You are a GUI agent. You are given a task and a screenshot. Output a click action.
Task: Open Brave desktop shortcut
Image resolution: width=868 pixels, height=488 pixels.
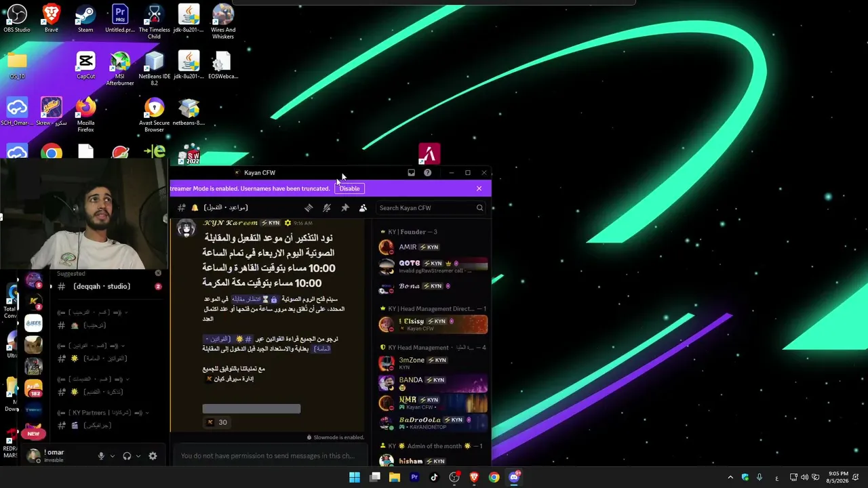click(x=51, y=18)
